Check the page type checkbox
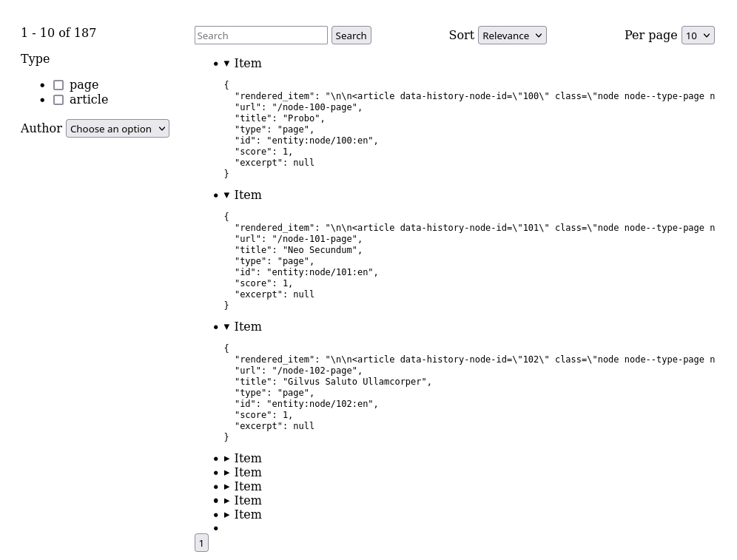This screenshot has width=737, height=560. pyautogui.click(x=58, y=85)
